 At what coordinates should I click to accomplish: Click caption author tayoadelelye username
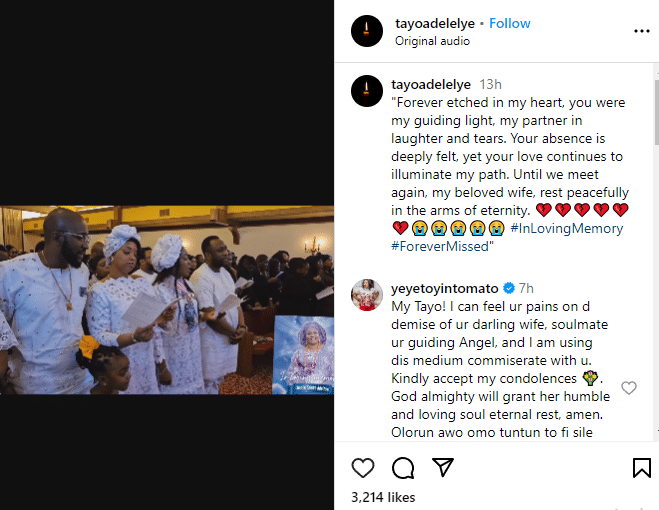pyautogui.click(x=431, y=85)
